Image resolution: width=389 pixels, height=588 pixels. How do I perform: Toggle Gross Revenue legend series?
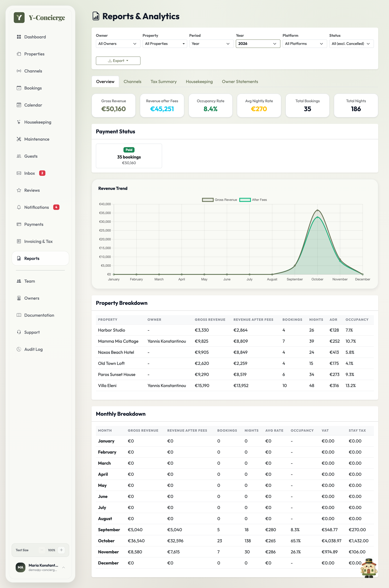(220, 200)
